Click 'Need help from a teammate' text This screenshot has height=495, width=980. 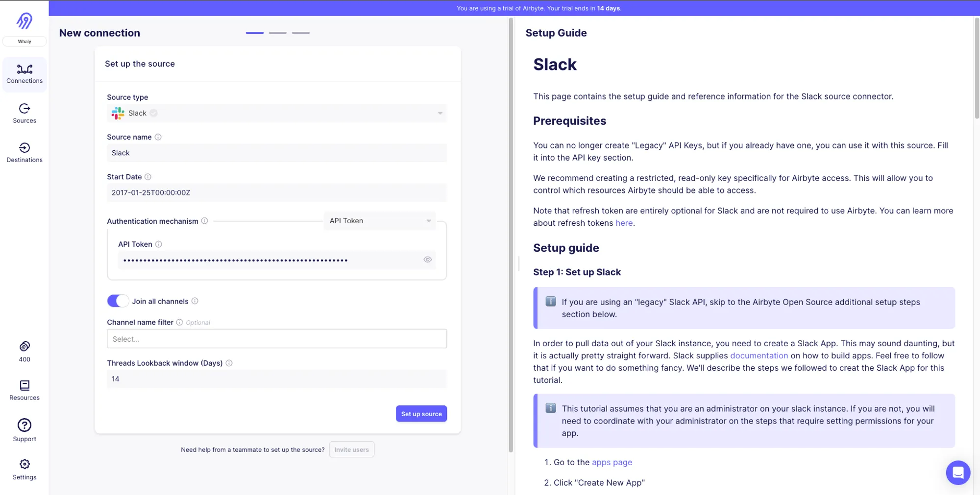[253, 449]
